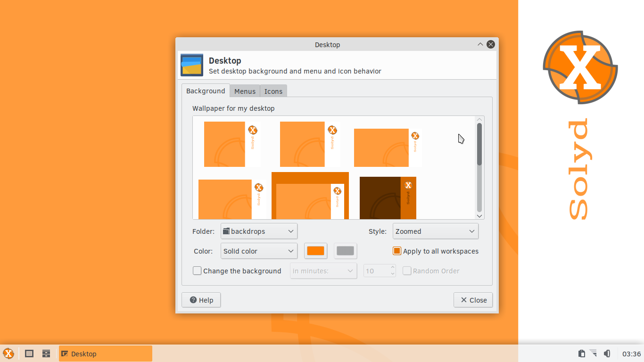Select the highlighted wallpaper with orange border

point(310,196)
